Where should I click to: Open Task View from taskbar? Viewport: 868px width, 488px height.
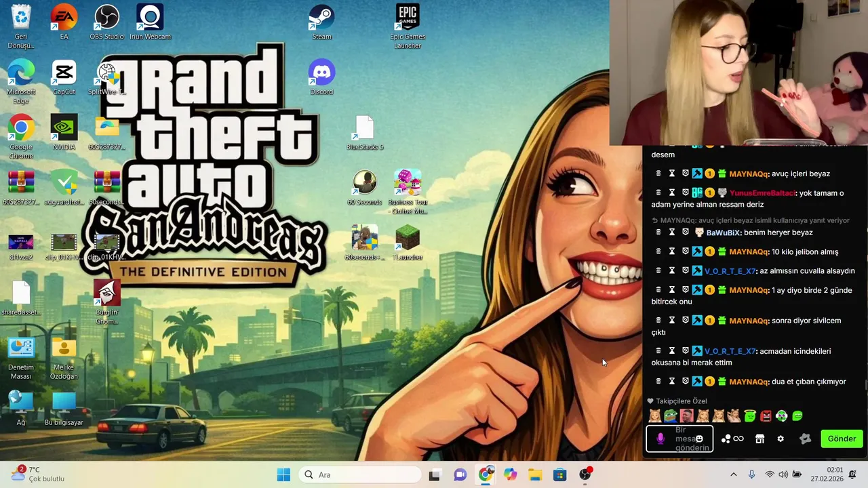point(434,474)
